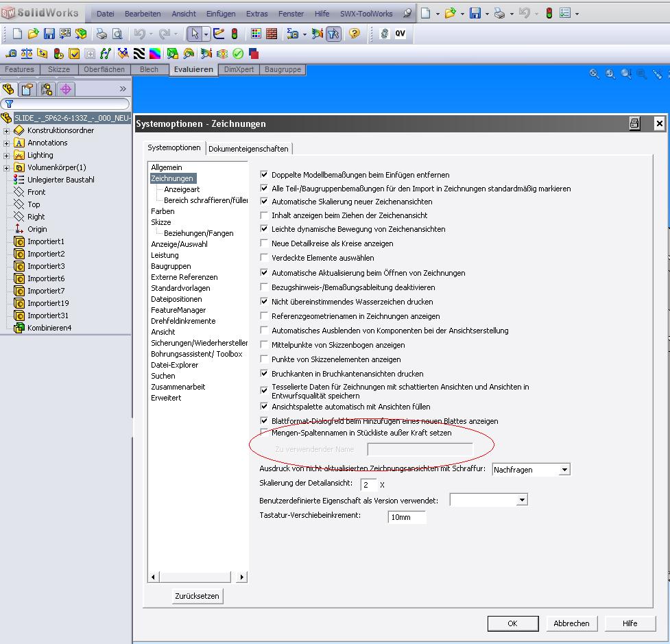Viewport: 670px width, 644px height.
Task: Click the Redo arrow icon
Action: tap(164, 34)
